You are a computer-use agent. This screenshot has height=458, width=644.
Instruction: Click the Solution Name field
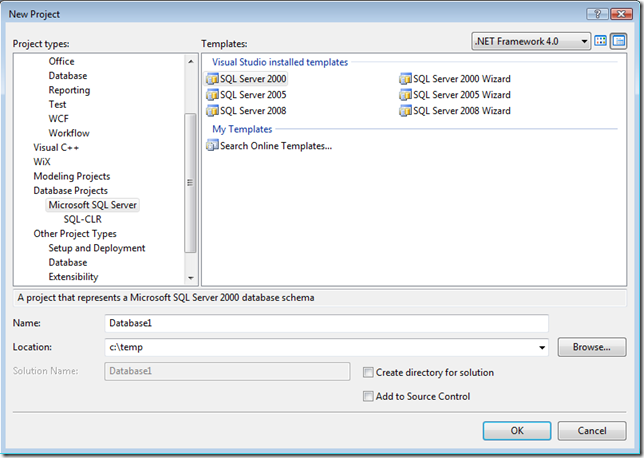click(x=227, y=371)
